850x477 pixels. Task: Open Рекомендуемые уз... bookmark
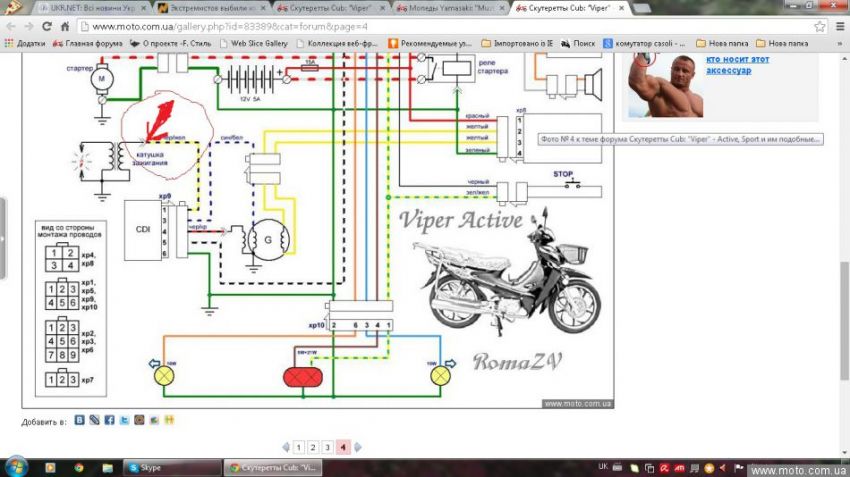click(x=430, y=43)
